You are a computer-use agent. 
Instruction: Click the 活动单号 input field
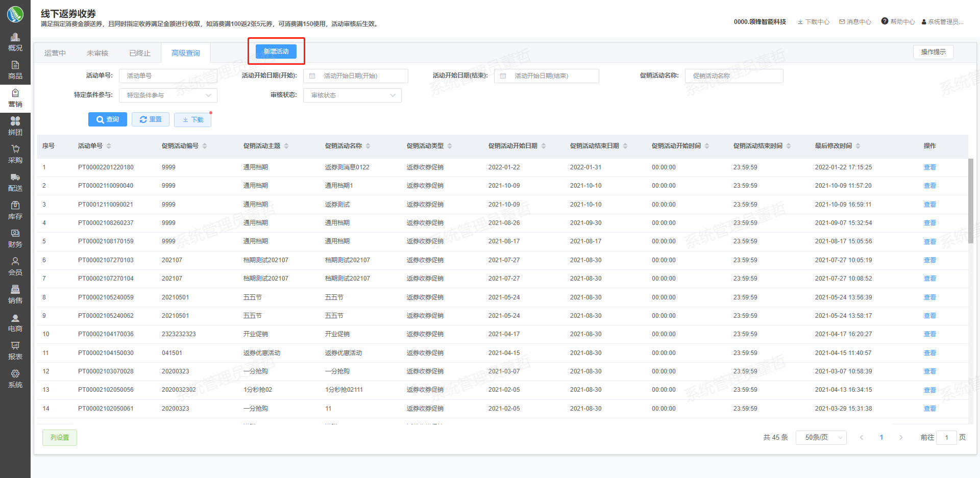point(168,76)
